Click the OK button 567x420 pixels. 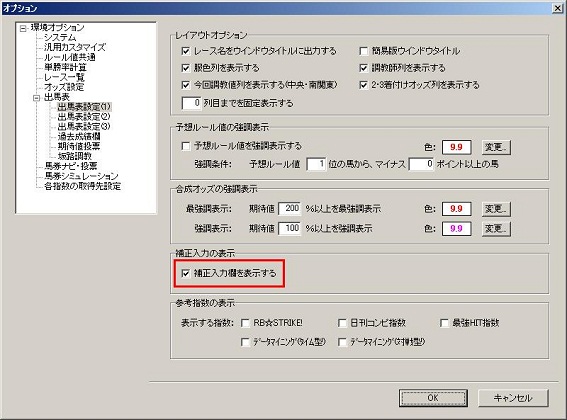(x=433, y=398)
